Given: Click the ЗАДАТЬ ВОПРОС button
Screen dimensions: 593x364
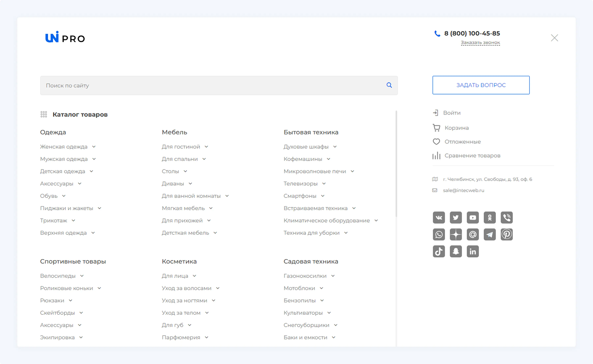Looking at the screenshot, I should 481,85.
